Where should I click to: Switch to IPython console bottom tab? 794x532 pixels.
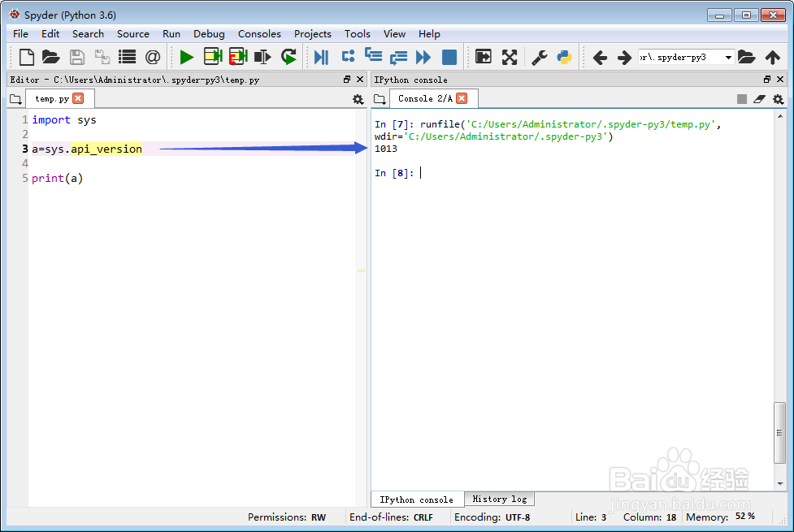(417, 500)
